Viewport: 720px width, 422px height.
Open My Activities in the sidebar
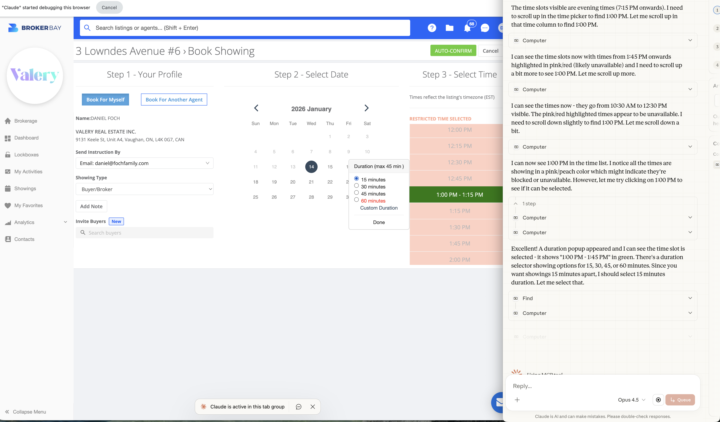click(x=28, y=172)
